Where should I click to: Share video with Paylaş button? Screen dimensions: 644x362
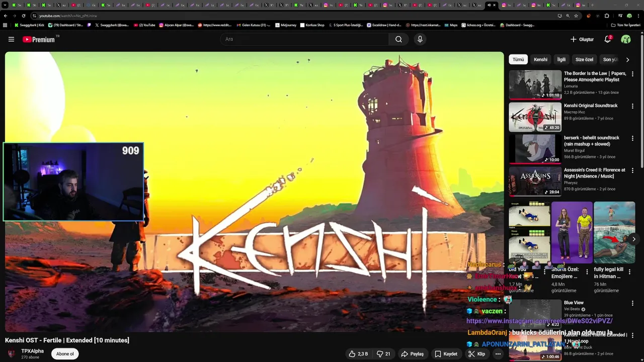[x=412, y=354]
